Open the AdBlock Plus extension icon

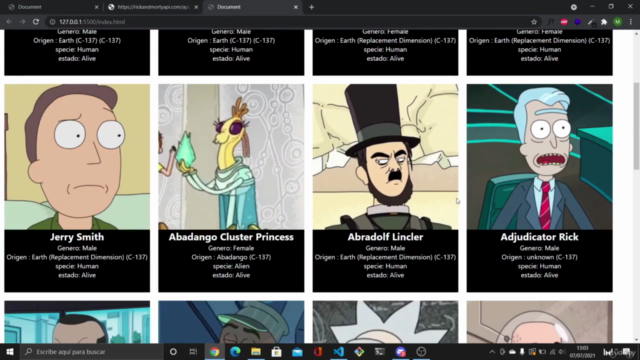564,22
